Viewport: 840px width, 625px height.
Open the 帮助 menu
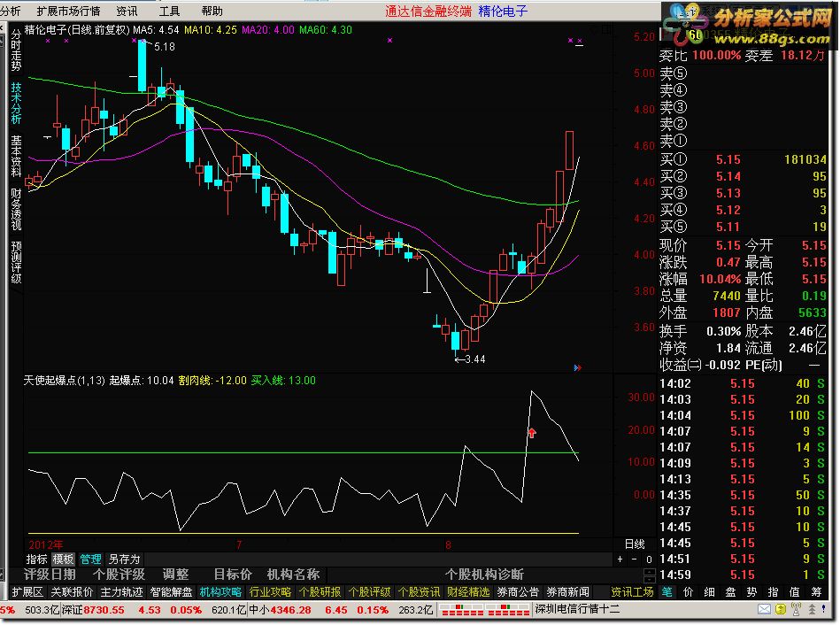point(212,11)
